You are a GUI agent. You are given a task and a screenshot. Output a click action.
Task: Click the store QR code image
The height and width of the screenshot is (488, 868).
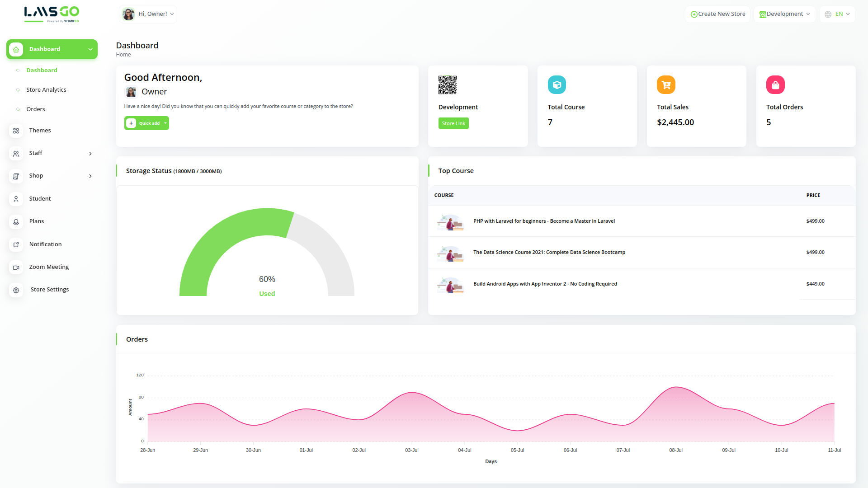[447, 85]
